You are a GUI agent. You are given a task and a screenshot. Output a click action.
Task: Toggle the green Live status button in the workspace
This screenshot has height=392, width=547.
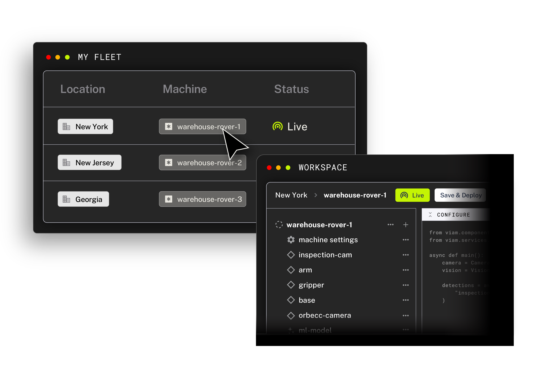[x=412, y=195]
